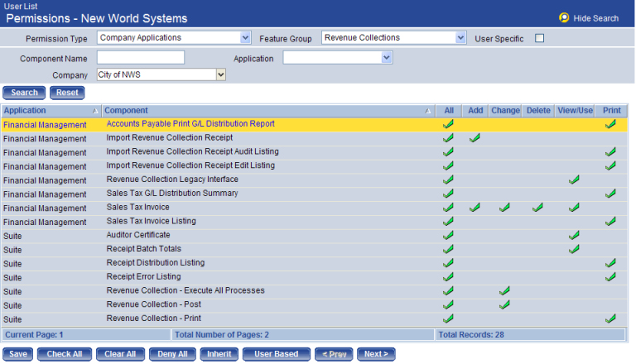Open the Company dropdown list

pos(220,75)
